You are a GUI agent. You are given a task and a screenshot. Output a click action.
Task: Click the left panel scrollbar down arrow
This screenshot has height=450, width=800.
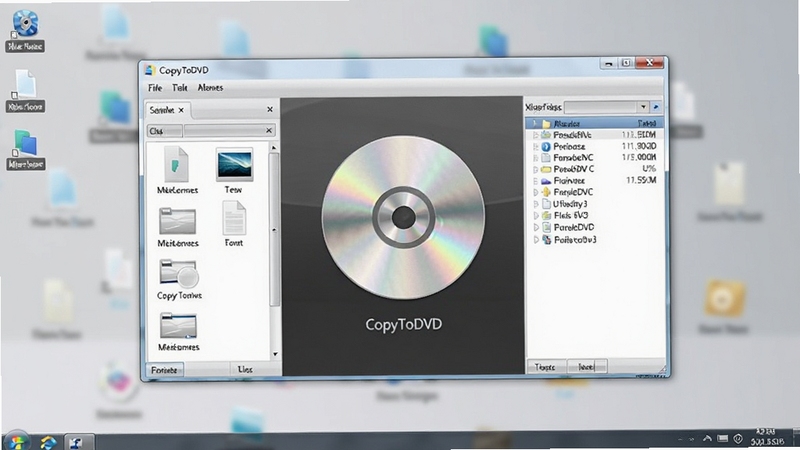pyautogui.click(x=275, y=354)
